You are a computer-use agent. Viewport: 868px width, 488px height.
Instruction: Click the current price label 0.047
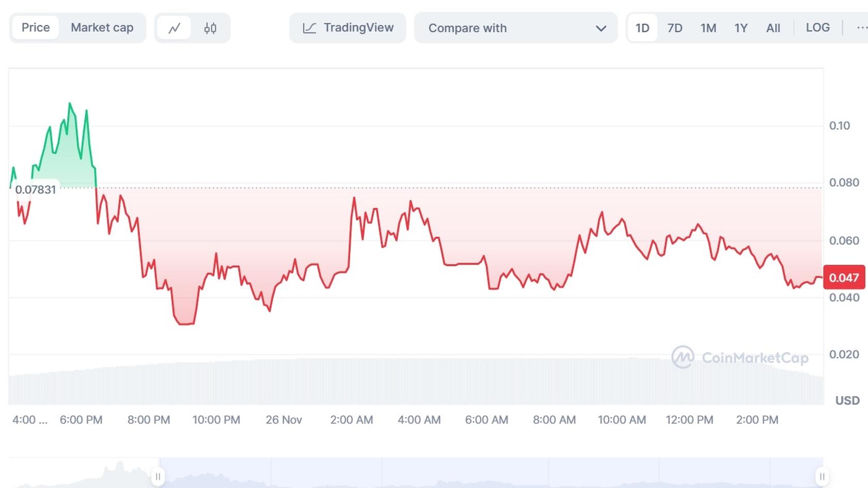click(x=844, y=278)
